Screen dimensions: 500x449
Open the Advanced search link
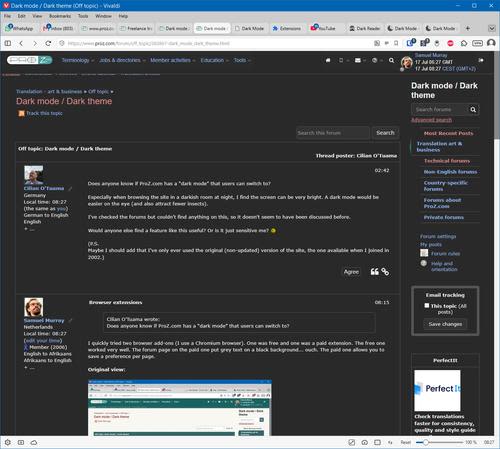click(x=431, y=120)
